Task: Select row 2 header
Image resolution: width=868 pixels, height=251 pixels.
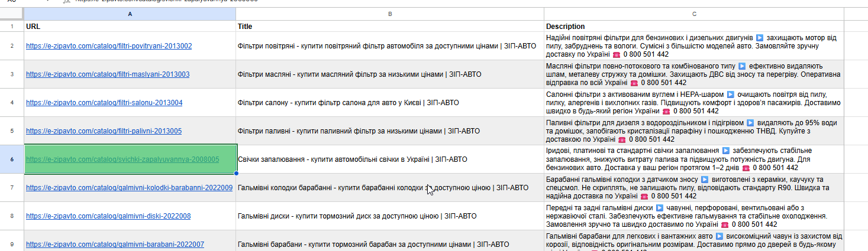Action: 12,46
